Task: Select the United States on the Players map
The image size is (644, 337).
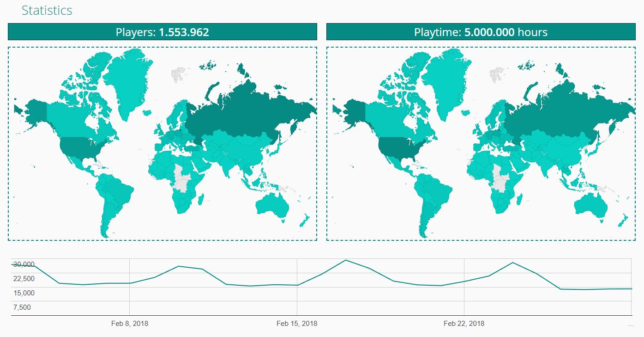Action: click(81, 148)
